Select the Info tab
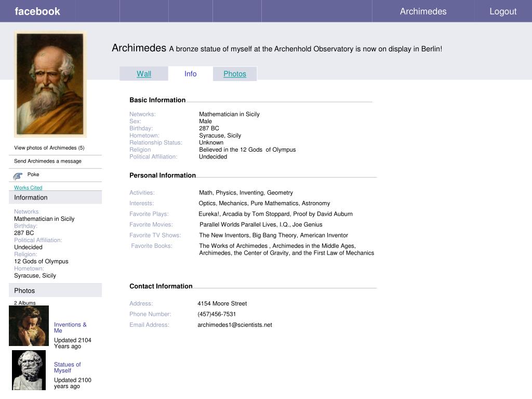532x399 pixels. tap(190, 74)
